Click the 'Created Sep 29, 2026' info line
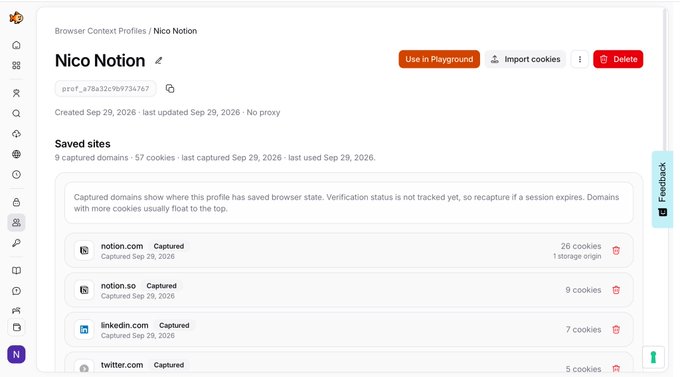 pyautogui.click(x=167, y=112)
